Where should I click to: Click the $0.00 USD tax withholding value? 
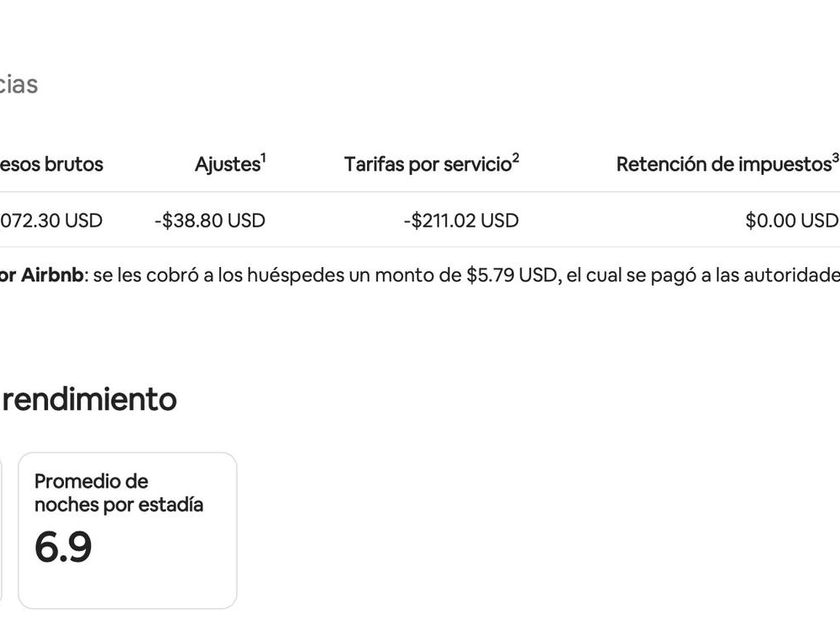[791, 220]
